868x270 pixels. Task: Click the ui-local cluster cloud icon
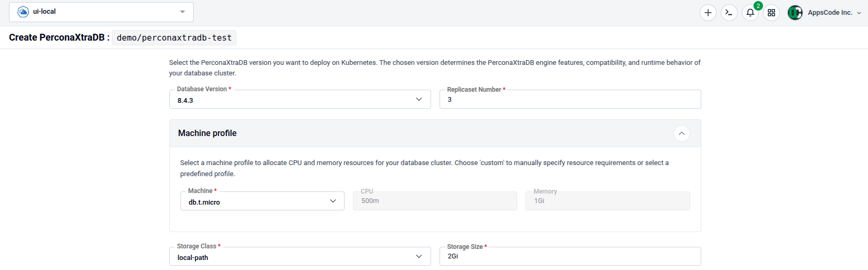(23, 12)
